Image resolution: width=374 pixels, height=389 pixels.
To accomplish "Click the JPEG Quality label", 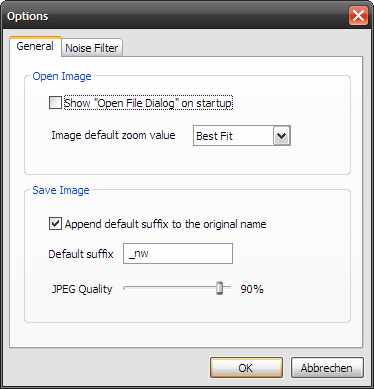I will [x=82, y=289].
